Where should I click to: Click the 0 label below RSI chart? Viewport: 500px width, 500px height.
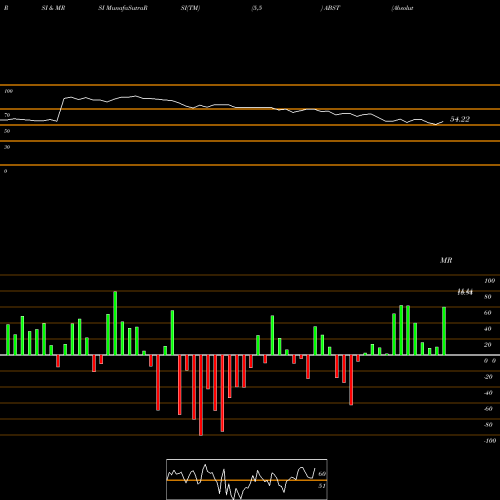coord(5,171)
